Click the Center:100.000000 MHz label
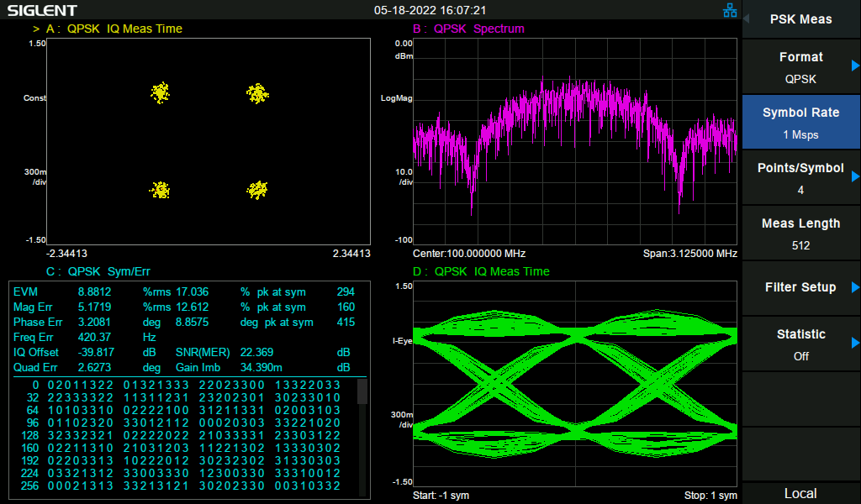 point(469,254)
